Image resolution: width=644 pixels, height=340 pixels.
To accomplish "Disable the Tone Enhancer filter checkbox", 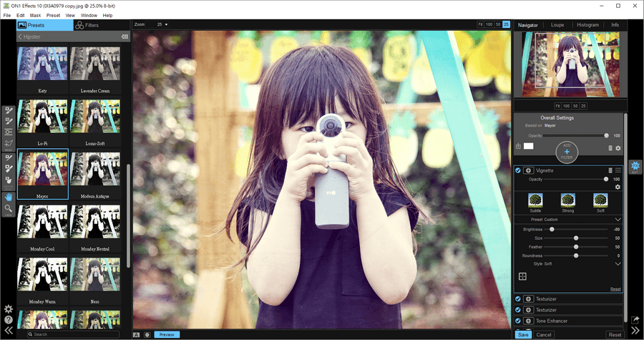I will coord(518,321).
